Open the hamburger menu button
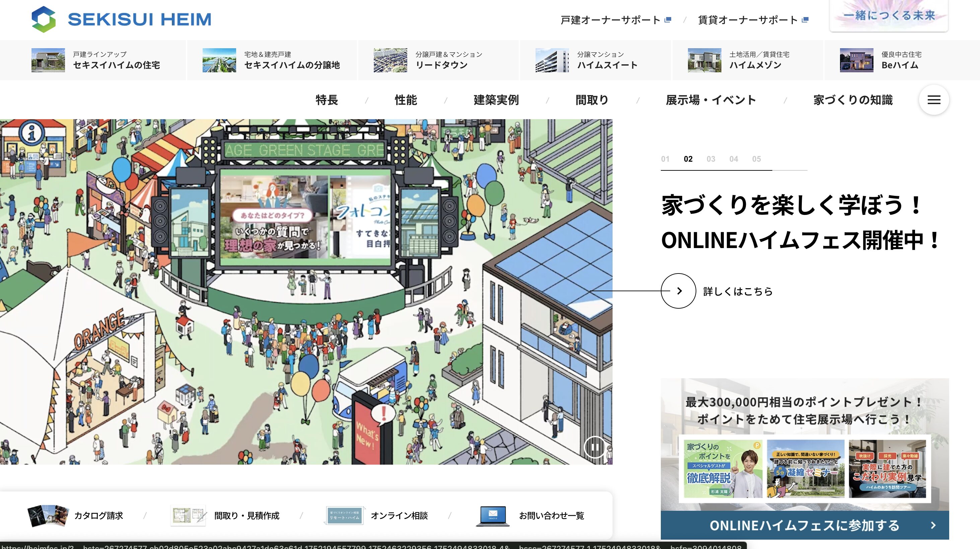Viewport: 980px width, 549px height. point(933,100)
